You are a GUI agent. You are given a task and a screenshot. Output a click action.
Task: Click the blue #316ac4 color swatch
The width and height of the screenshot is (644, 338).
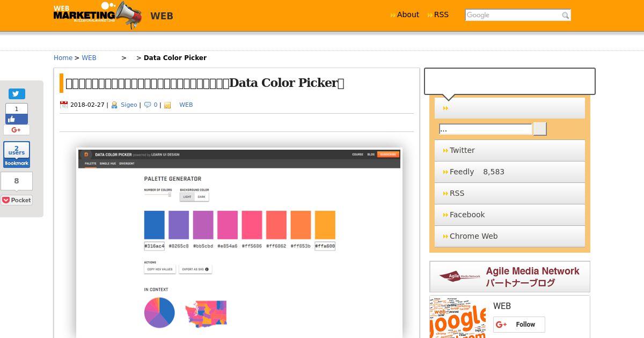[x=155, y=225]
